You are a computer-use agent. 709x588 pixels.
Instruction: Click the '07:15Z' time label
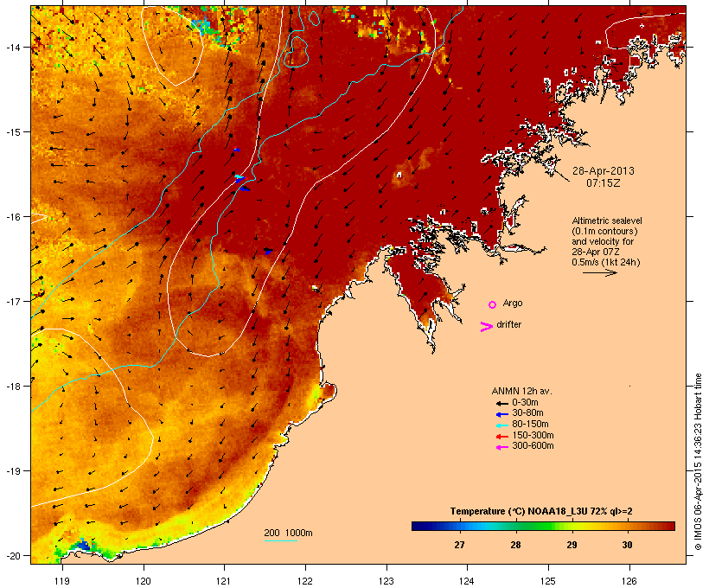point(604,183)
